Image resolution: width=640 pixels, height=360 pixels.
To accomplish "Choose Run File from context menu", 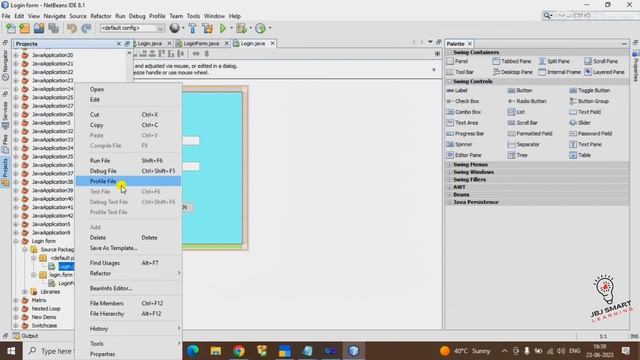I will pyautogui.click(x=129, y=161).
